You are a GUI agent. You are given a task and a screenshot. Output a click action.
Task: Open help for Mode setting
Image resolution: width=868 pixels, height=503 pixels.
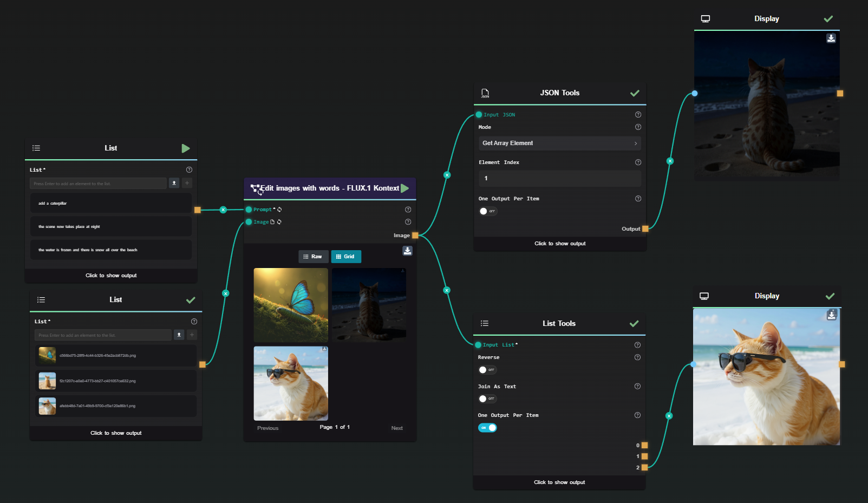tap(638, 127)
